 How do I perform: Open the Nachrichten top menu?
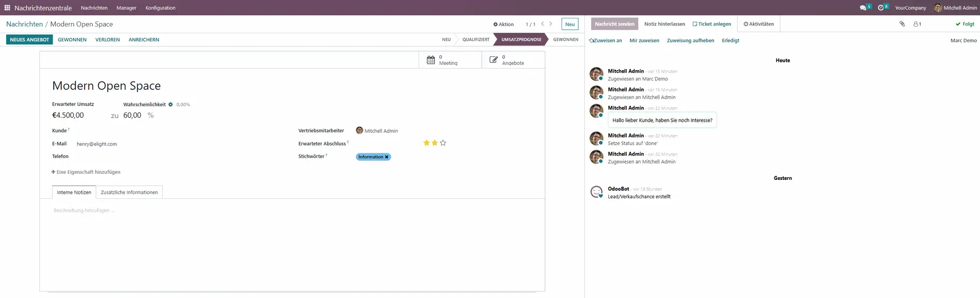pos(94,8)
